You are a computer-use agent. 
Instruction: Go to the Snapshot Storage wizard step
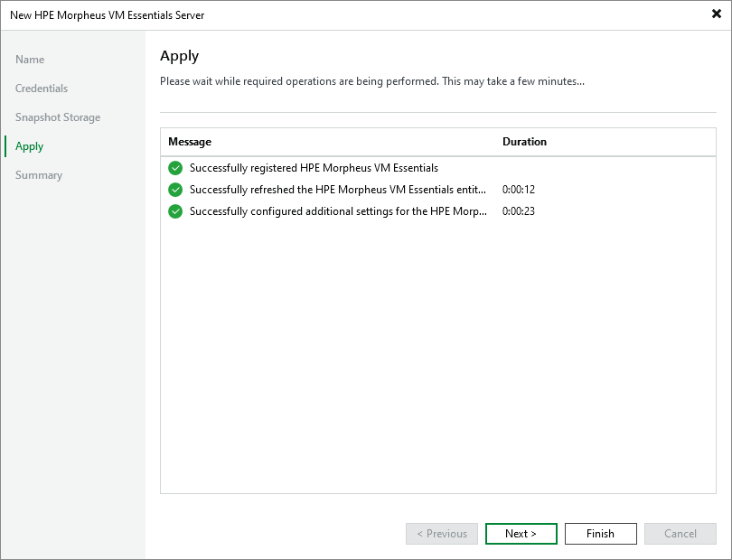pos(57,117)
